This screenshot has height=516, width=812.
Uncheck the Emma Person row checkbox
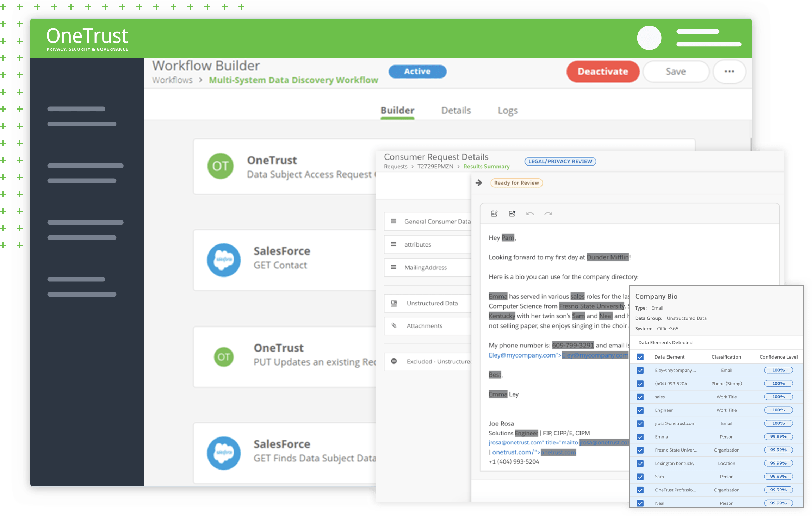(640, 437)
